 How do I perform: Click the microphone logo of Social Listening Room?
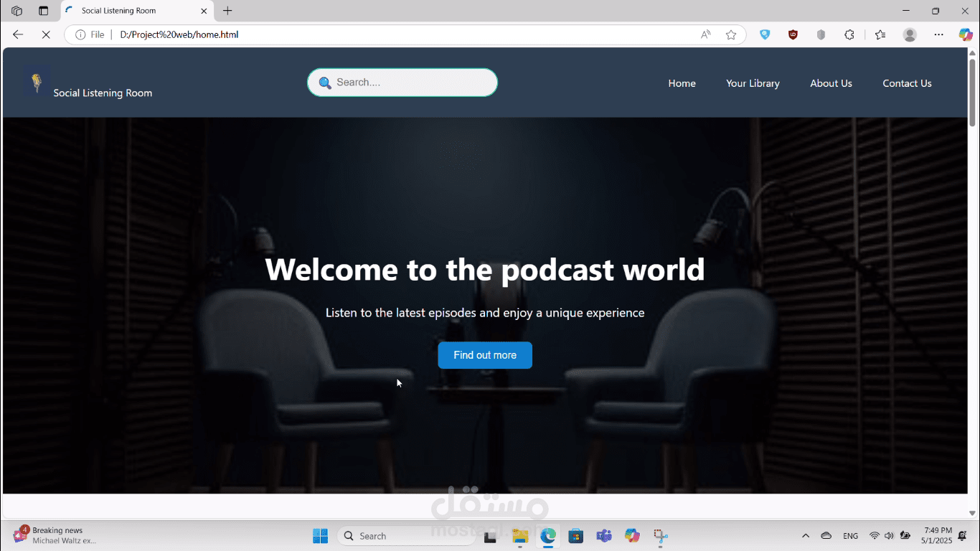[36, 83]
